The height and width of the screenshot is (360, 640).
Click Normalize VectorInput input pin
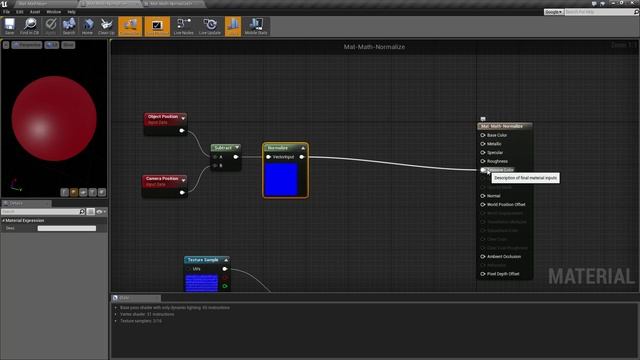(268, 157)
